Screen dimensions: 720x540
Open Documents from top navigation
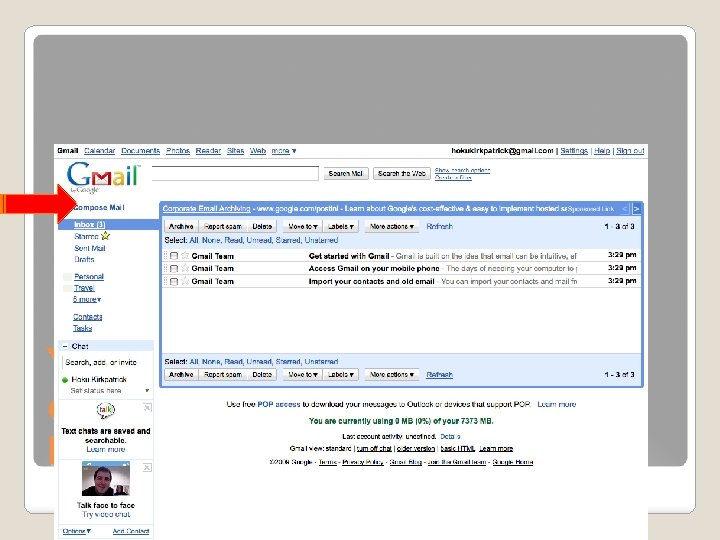tap(141, 151)
